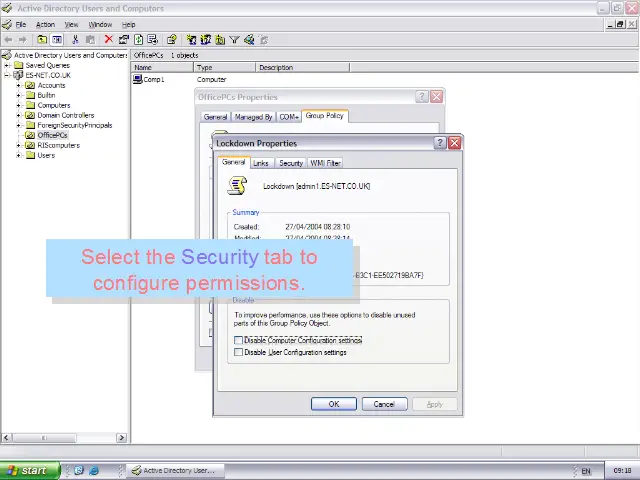Open the WMI Filter tab
The image size is (640, 480).
click(x=325, y=163)
